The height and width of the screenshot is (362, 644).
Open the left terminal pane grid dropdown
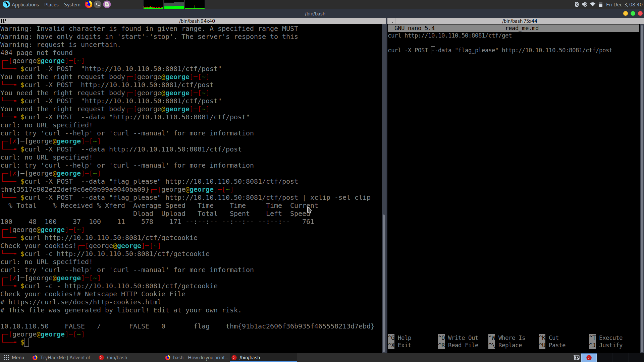pyautogui.click(x=3, y=21)
